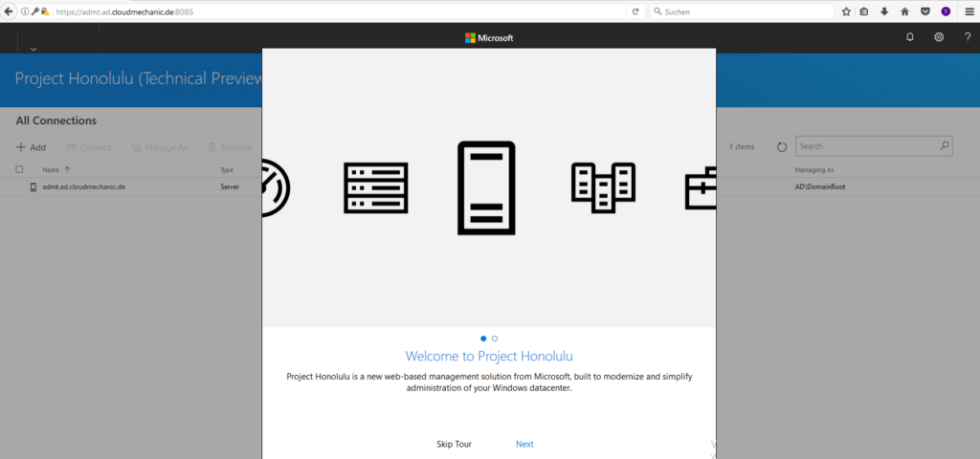
Task: Click the key icon in address bar
Action: coord(35,11)
